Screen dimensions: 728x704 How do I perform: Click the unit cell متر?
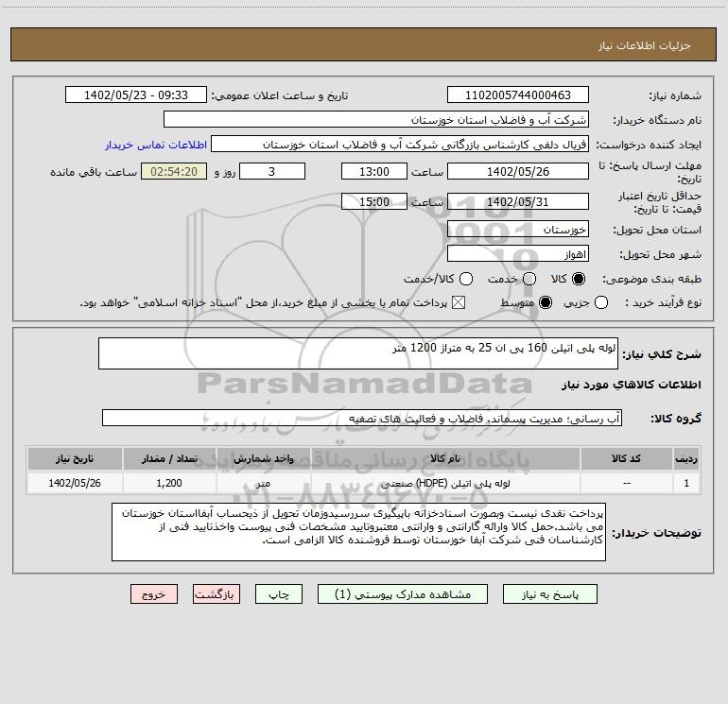click(x=263, y=483)
